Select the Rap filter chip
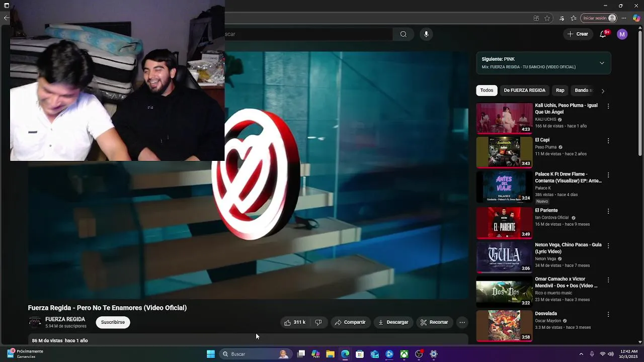Image resolution: width=644 pixels, height=362 pixels. click(560, 90)
